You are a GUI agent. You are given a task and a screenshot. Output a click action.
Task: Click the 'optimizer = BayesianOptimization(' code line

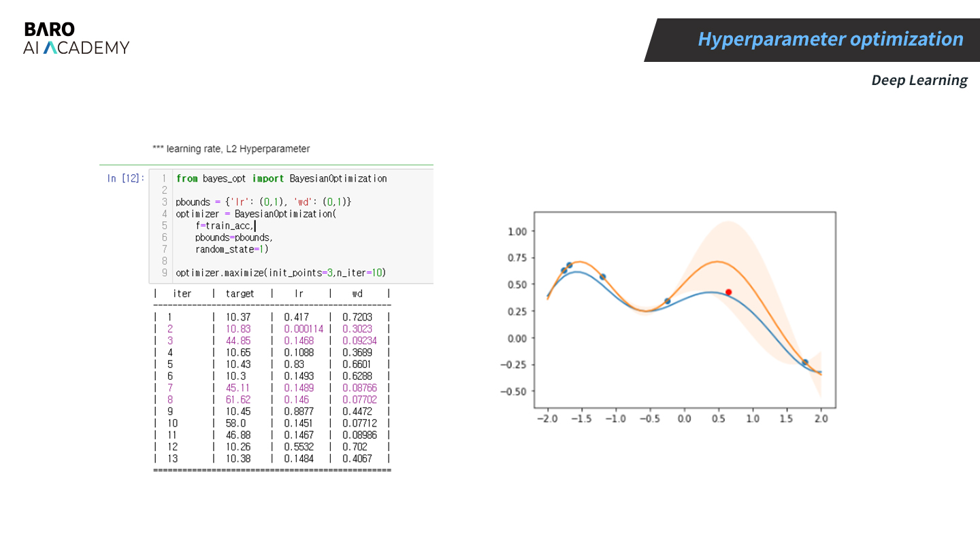(256, 214)
